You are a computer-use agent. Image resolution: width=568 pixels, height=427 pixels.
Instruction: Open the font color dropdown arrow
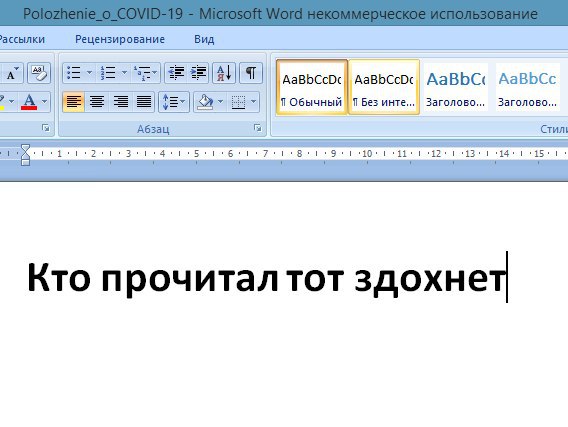tap(45, 102)
